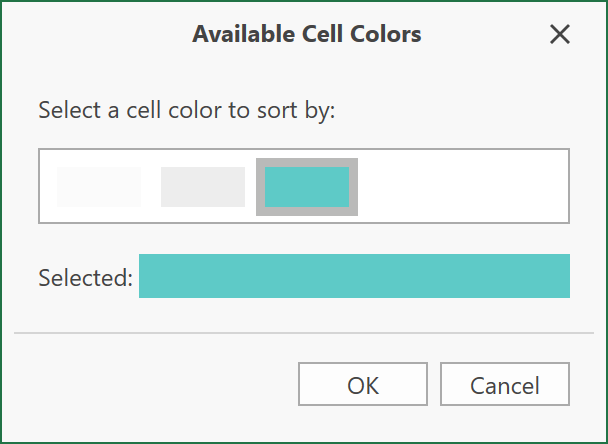Click the highlighted swatch with gray border
608x444 pixels.
pyautogui.click(x=307, y=187)
